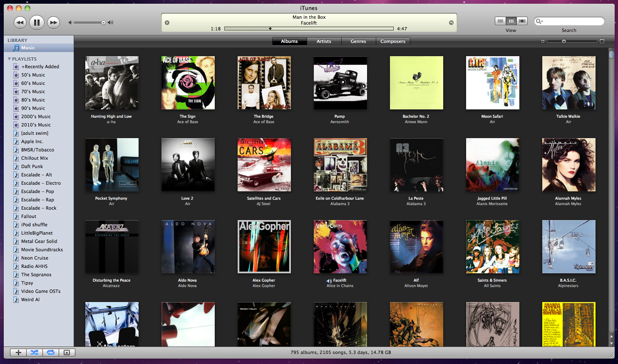Toggle shuffle playback
This screenshot has width=618, height=364.
[34, 352]
